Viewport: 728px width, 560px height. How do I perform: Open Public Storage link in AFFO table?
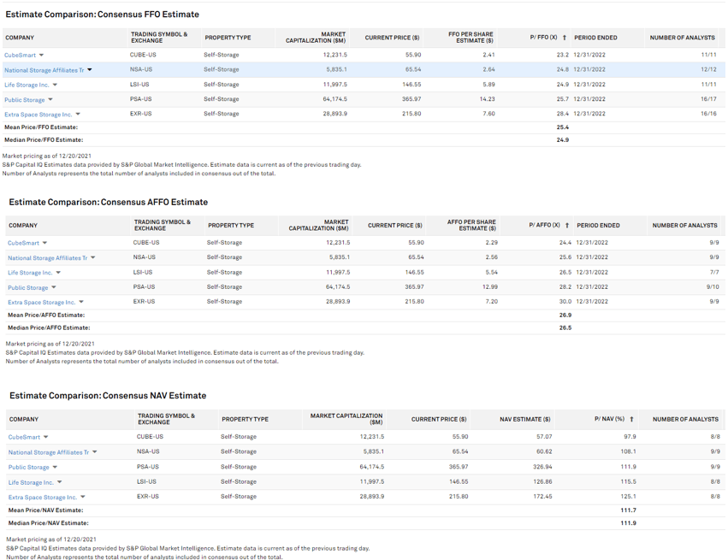[x=28, y=287]
